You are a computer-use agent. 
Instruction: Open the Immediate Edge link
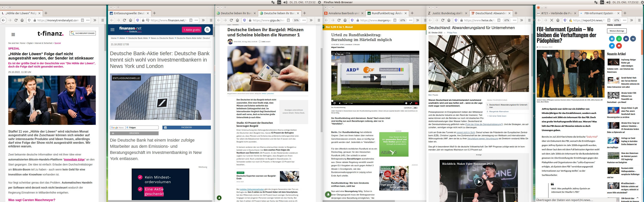pos(74,159)
